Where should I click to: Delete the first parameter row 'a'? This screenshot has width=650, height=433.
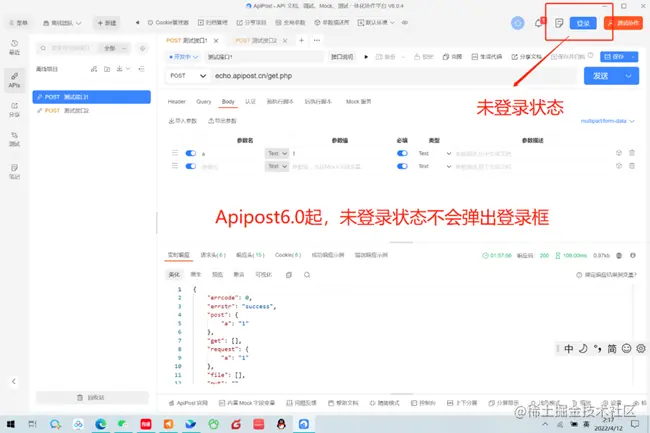click(632, 153)
